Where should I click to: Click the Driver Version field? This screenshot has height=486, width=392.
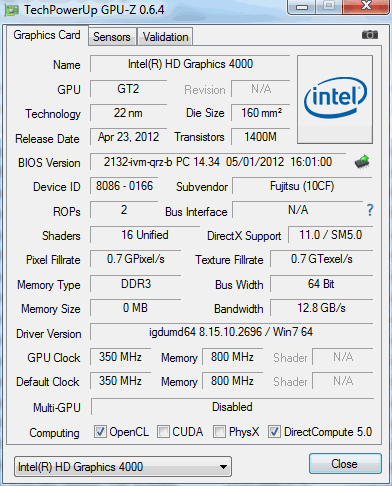pyautogui.click(x=231, y=332)
